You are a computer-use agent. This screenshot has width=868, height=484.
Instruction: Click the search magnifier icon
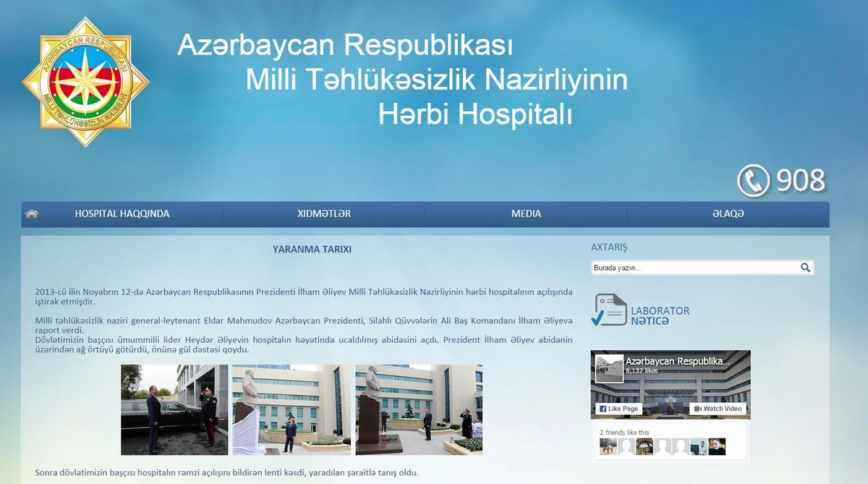805,268
